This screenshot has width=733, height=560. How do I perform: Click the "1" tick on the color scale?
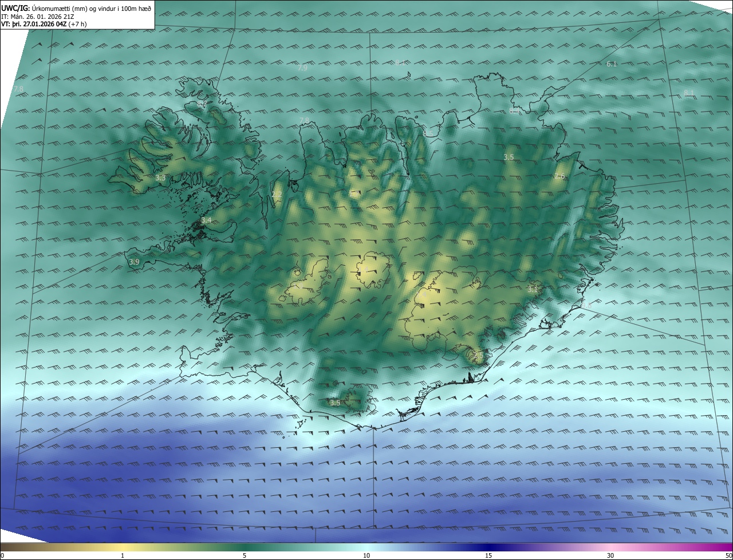pyautogui.click(x=123, y=555)
